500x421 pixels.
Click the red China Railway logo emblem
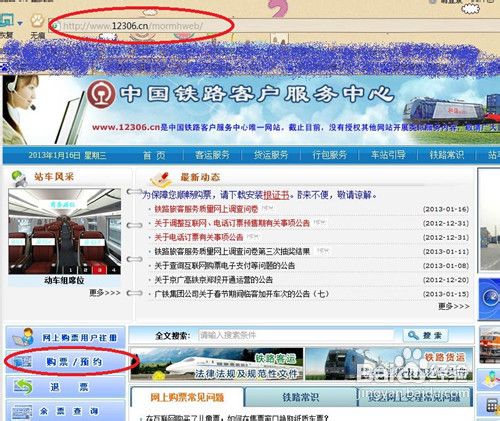pyautogui.click(x=101, y=94)
